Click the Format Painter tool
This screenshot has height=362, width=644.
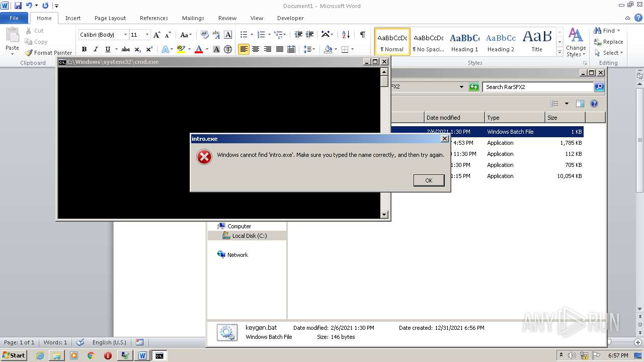point(48,53)
